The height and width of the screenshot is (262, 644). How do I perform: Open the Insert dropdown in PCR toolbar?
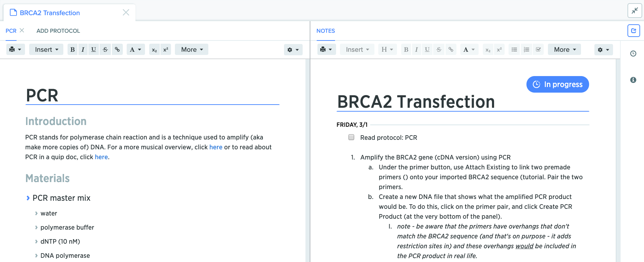tap(46, 50)
